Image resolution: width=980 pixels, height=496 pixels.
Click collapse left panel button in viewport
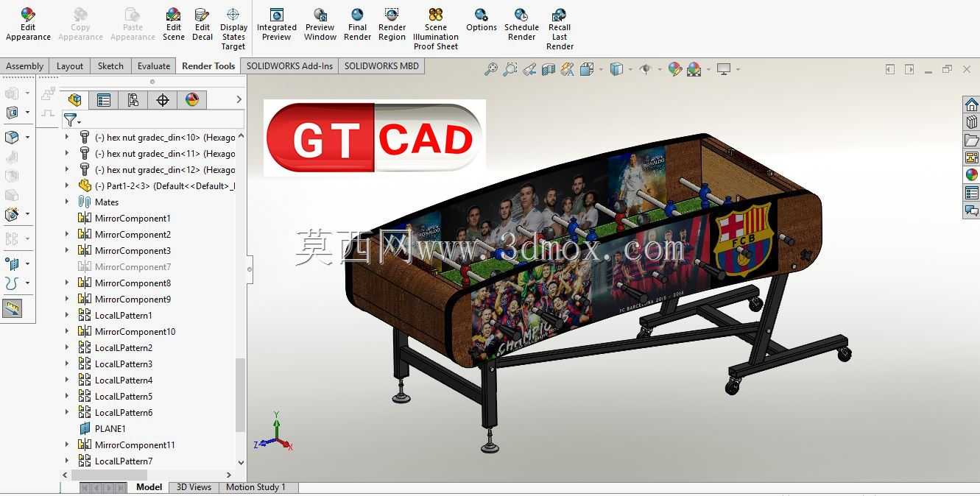(x=889, y=69)
